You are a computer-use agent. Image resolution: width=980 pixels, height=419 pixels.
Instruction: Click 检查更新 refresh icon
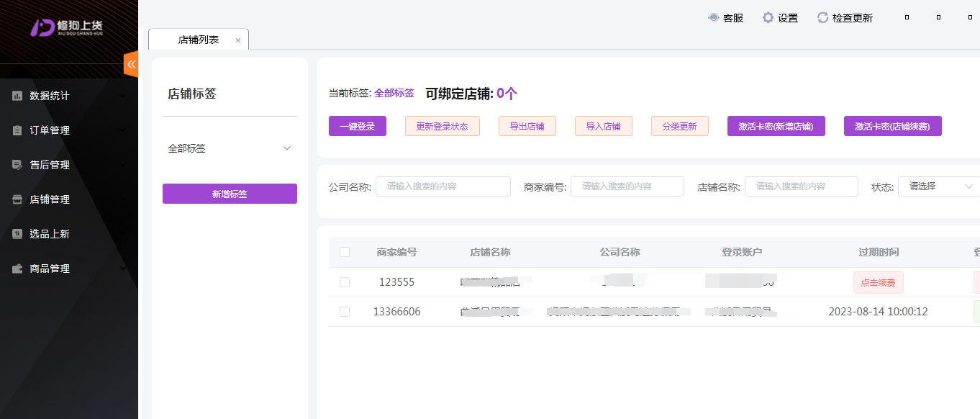pyautogui.click(x=823, y=18)
